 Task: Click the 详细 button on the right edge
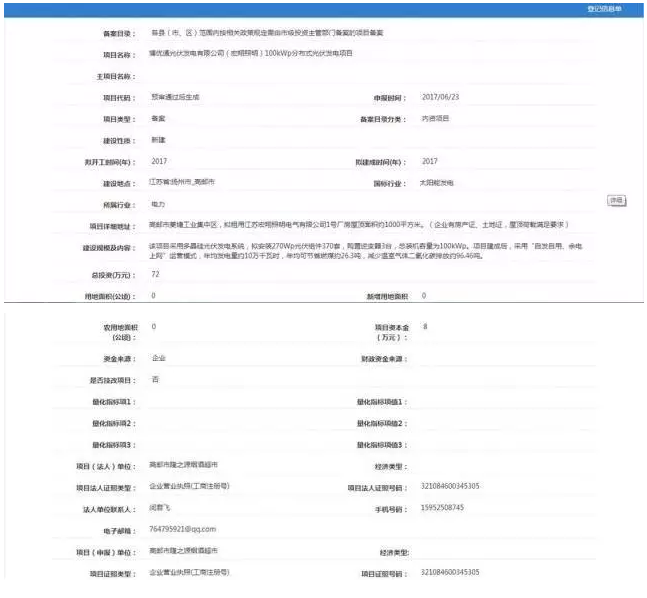pyautogui.click(x=617, y=200)
